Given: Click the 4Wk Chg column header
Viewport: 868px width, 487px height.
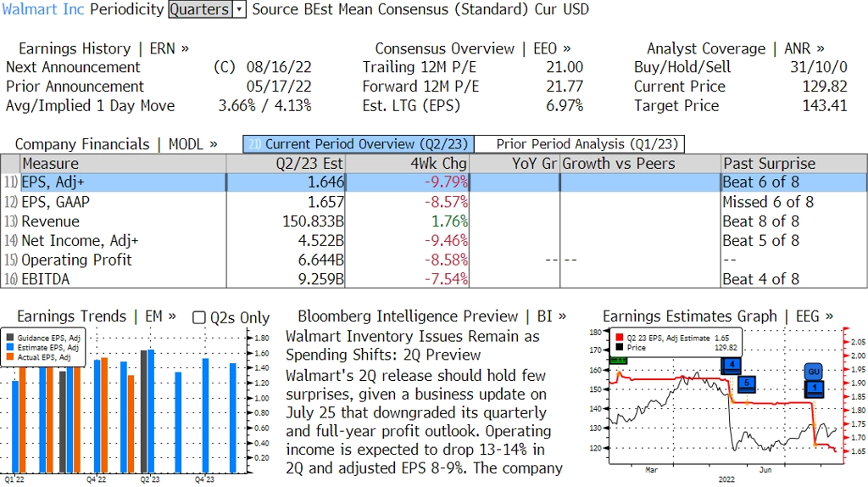Looking at the screenshot, I should tap(407, 164).
